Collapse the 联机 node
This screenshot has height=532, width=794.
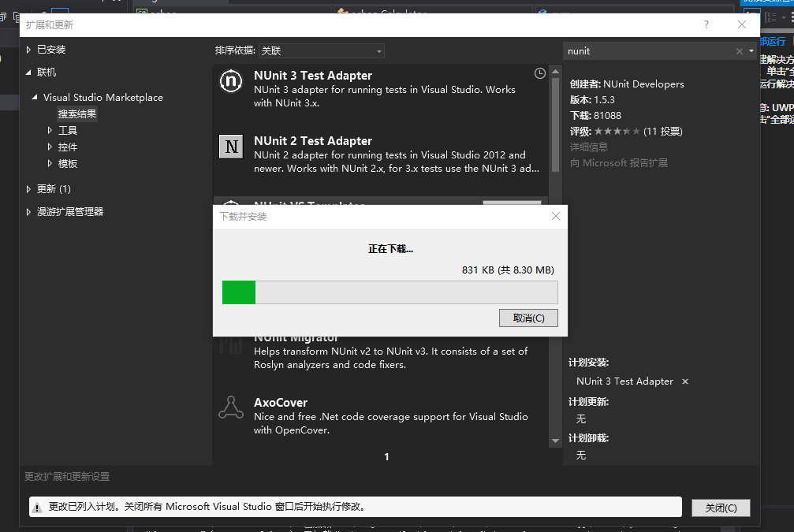coord(28,73)
